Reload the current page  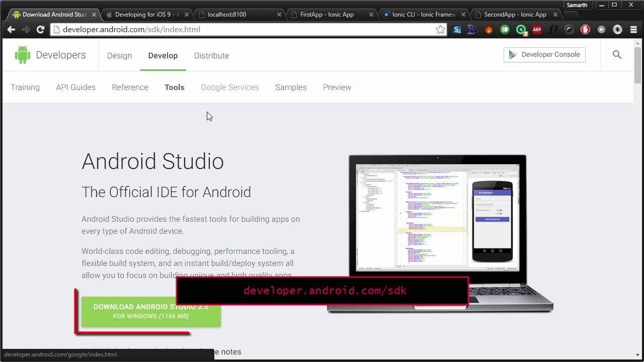(x=40, y=30)
